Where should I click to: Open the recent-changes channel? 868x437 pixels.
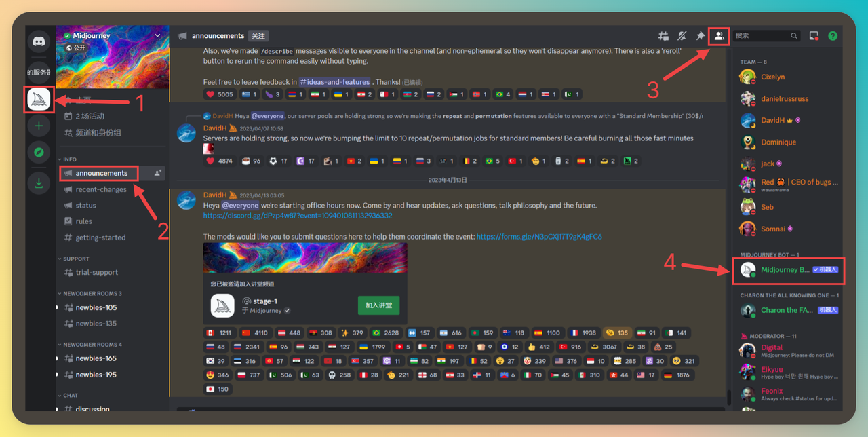(100, 189)
